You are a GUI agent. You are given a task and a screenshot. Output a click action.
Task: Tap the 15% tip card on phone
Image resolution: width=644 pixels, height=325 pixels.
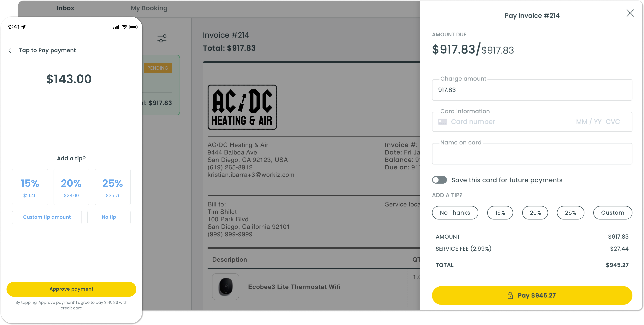coord(30,187)
